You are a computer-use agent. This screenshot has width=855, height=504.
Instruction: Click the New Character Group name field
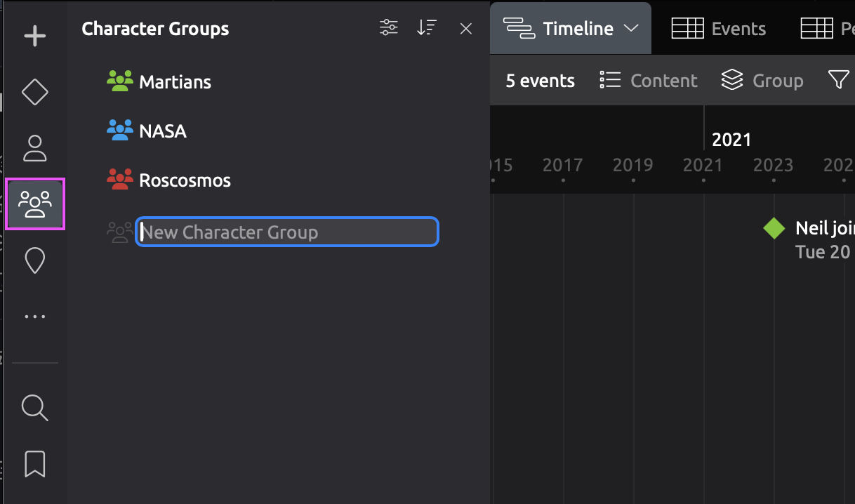tap(286, 232)
